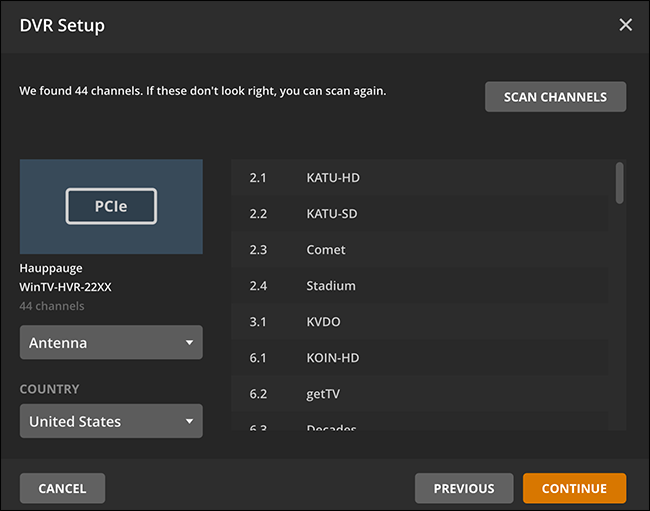Select the 6.2 getTV channel
This screenshot has width=650, height=511.
420,394
